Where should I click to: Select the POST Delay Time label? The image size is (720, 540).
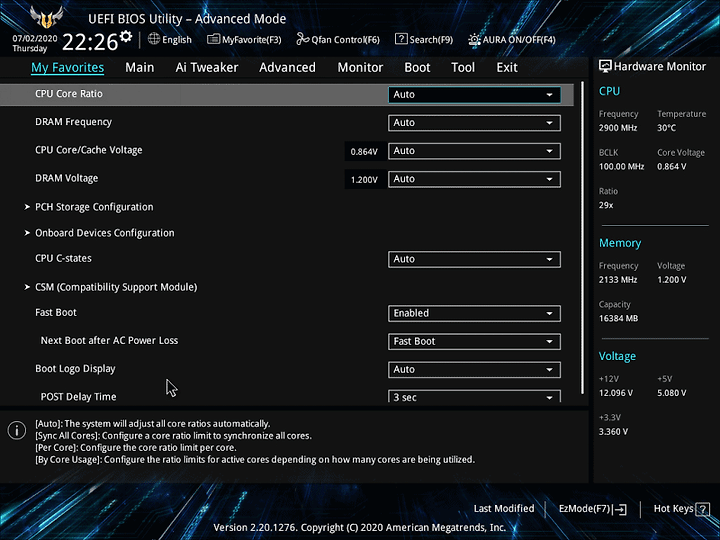point(79,397)
